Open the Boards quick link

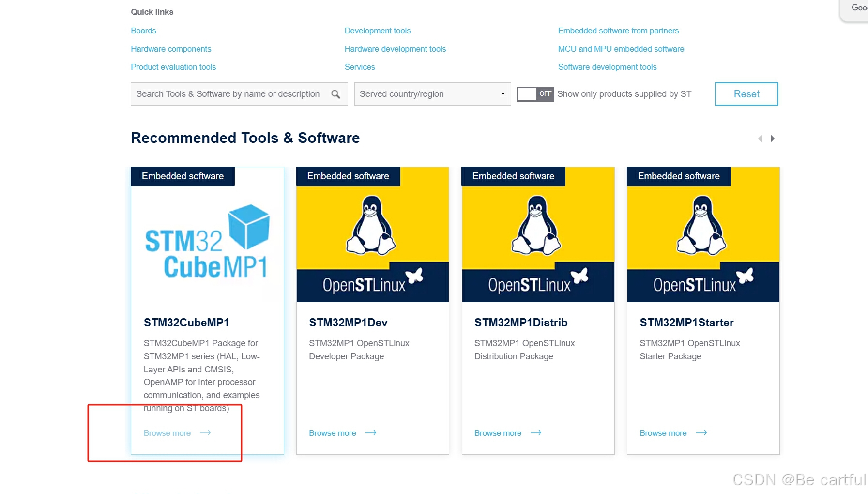click(x=143, y=31)
